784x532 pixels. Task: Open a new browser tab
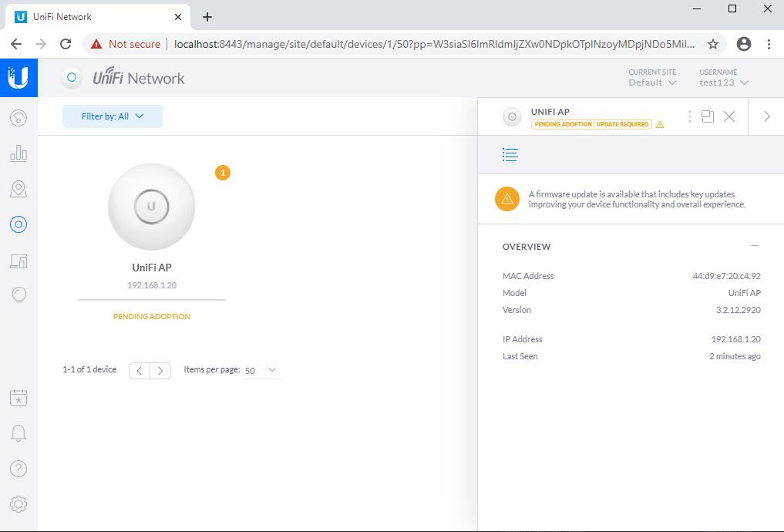pos(207,17)
